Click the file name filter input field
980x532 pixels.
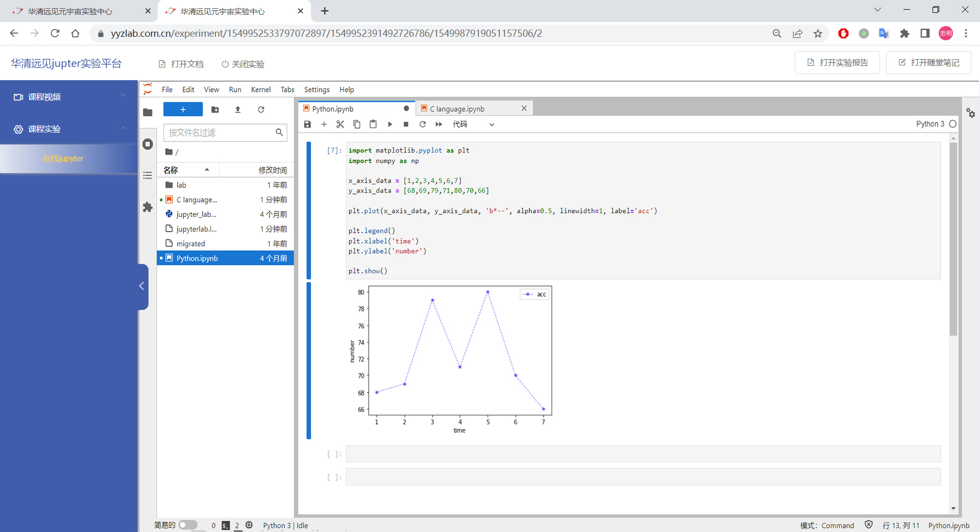click(x=219, y=132)
